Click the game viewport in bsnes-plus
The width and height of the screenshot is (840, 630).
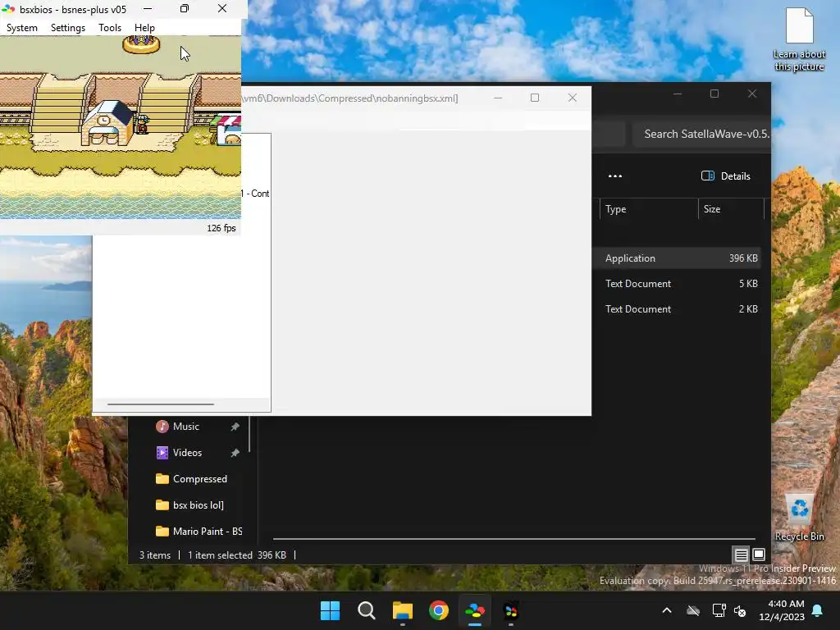pos(121,127)
